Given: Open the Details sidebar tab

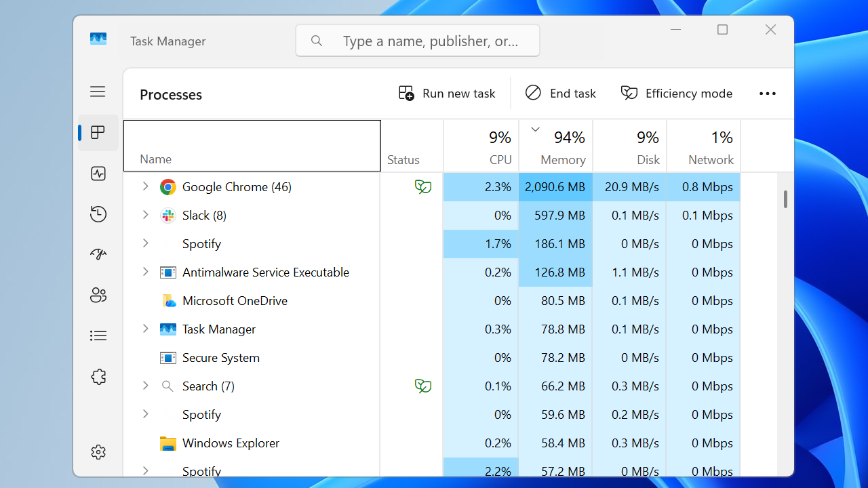Looking at the screenshot, I should (98, 335).
